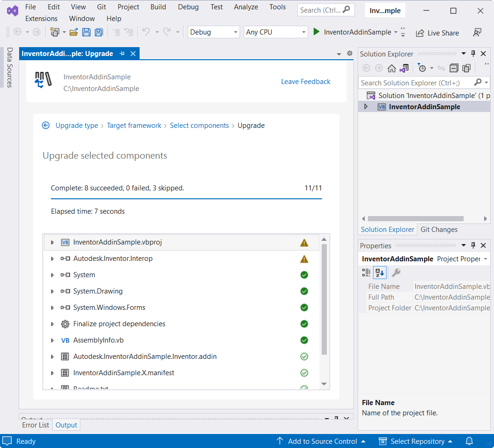Screen dimensions: 494x448
Task: Start debugging with green play icon
Action: coord(316,32)
